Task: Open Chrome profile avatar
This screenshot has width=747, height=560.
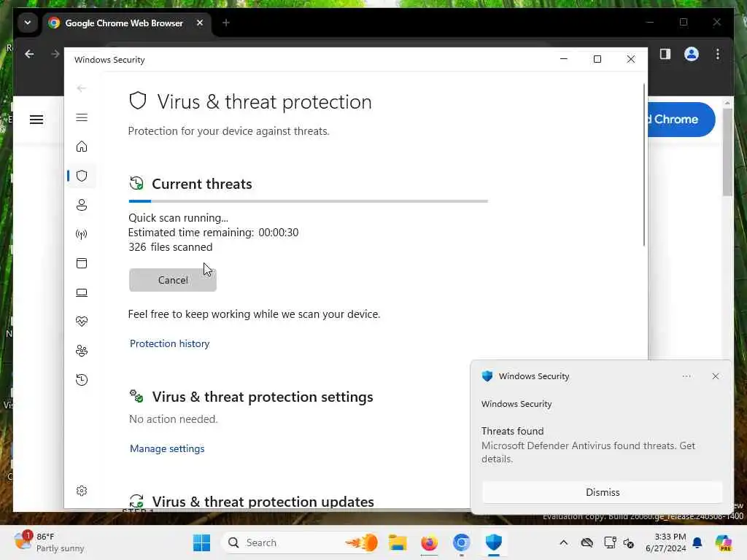Action: (x=692, y=54)
